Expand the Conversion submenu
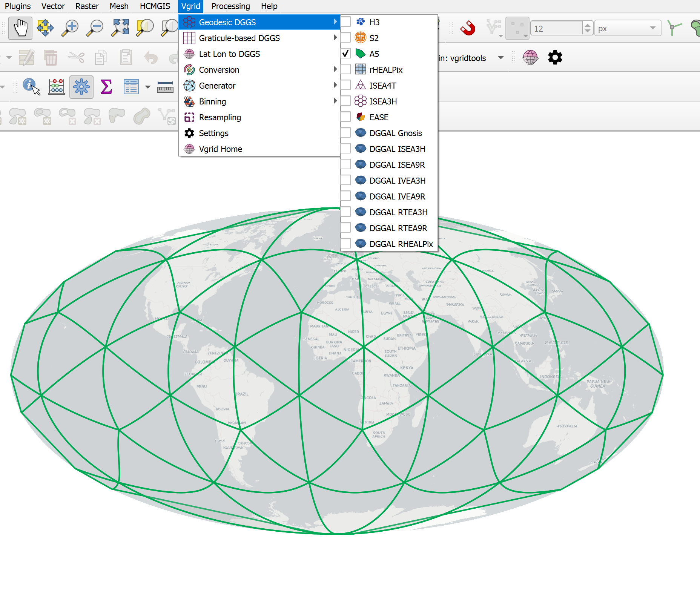This screenshot has width=700, height=589. coord(259,70)
